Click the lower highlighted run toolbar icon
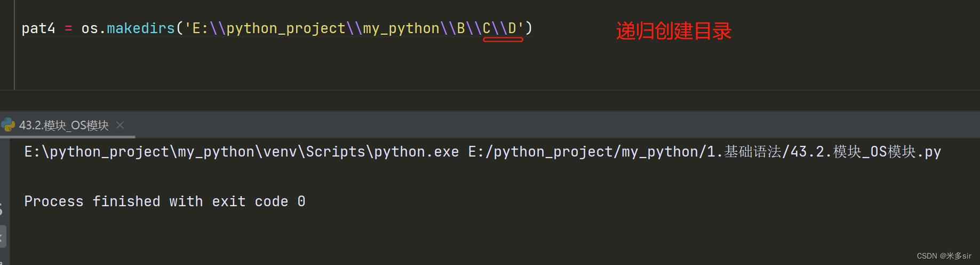980x265 pixels. [x=3, y=236]
